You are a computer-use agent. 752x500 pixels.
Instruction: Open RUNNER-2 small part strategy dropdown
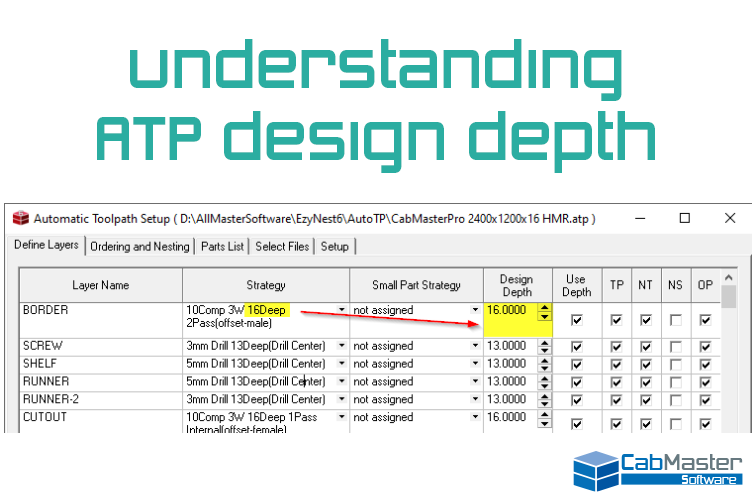(475, 399)
